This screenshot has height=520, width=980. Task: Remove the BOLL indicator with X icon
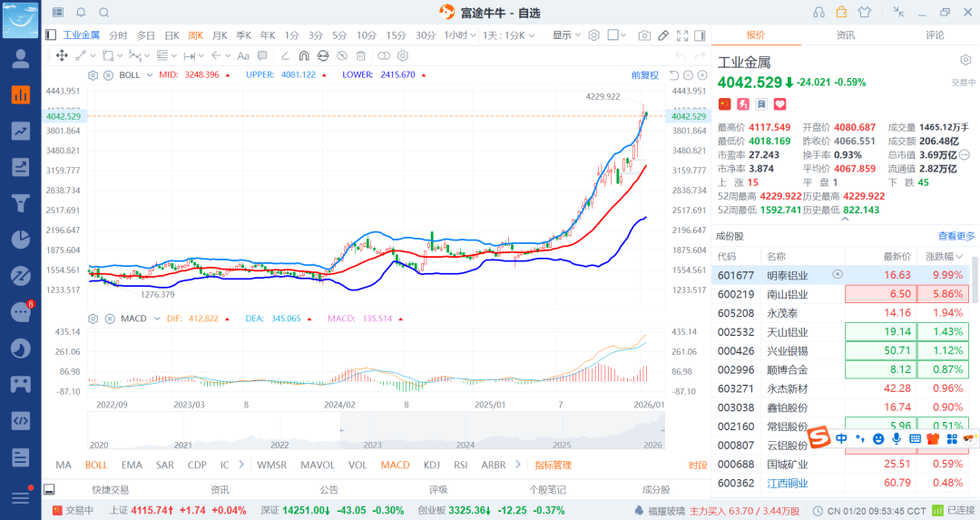108,74
